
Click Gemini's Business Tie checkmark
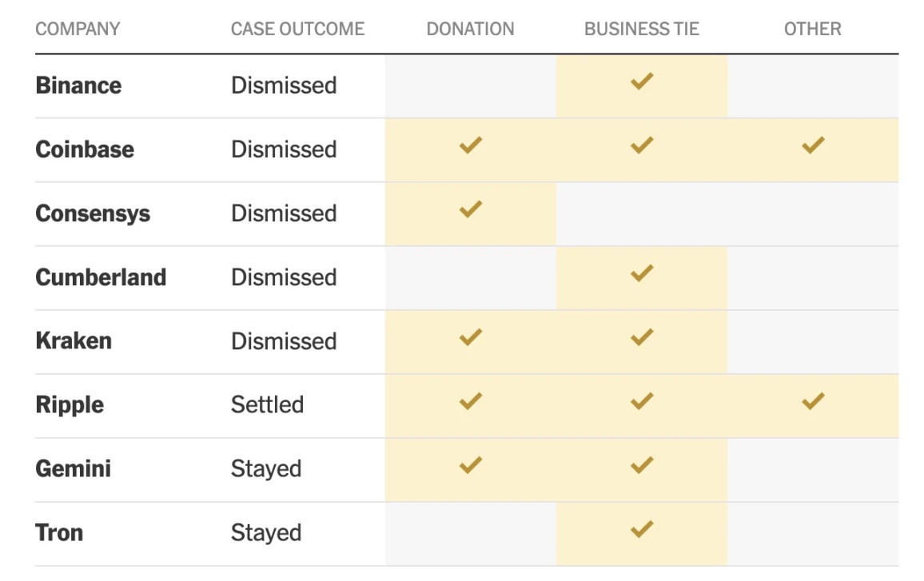pos(642,465)
